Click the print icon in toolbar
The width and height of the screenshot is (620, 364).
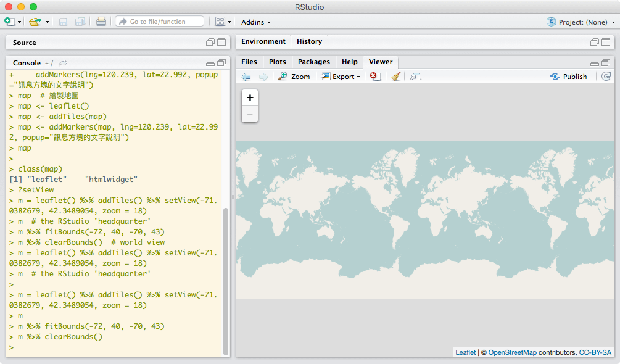click(101, 22)
